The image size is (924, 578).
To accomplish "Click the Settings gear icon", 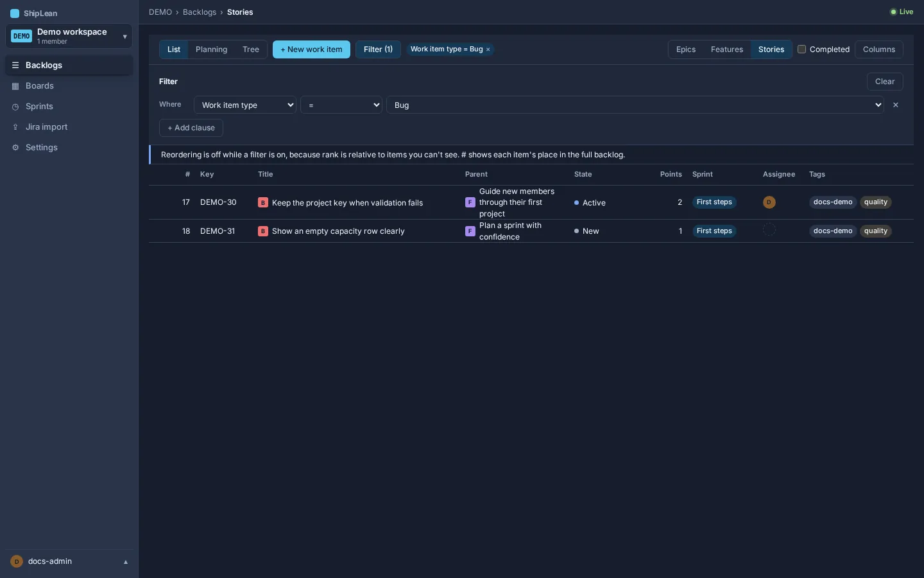I will coord(15,148).
